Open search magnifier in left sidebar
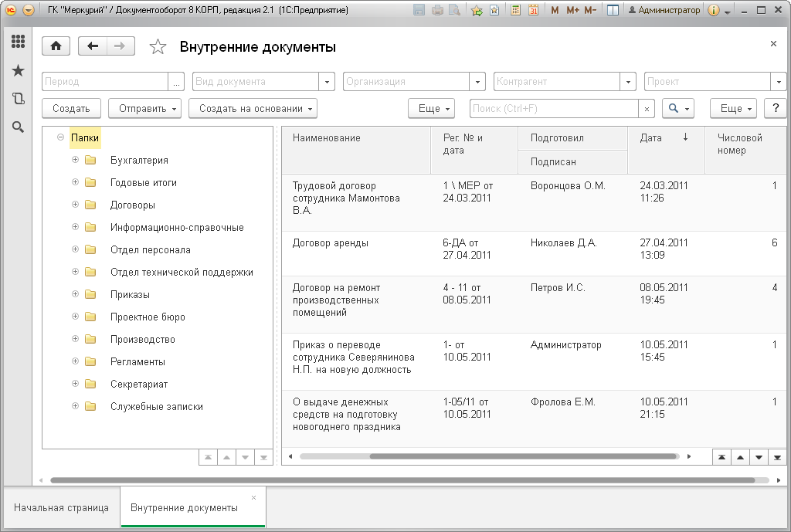 tap(19, 127)
